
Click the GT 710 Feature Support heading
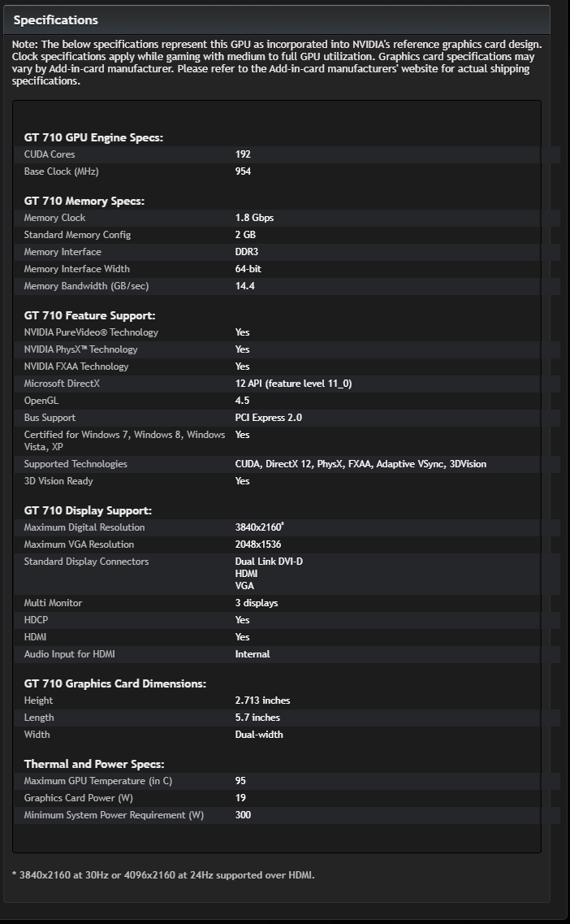(89, 315)
